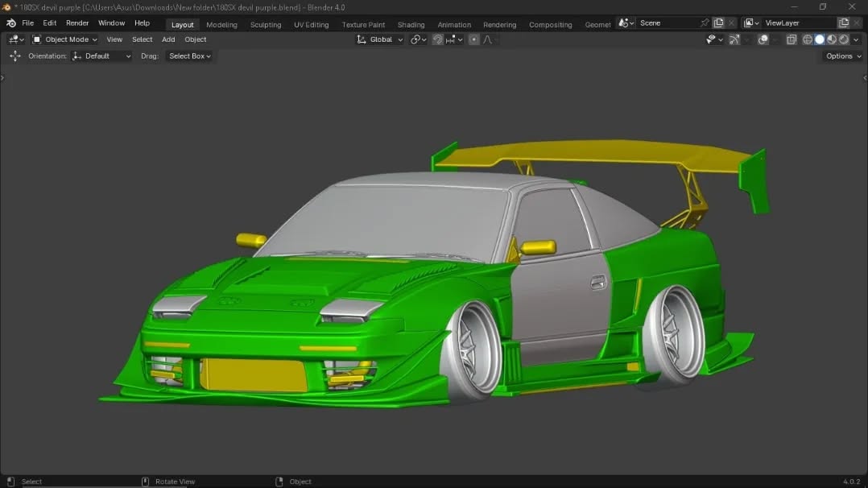Click the pin scene icon

[x=704, y=23]
